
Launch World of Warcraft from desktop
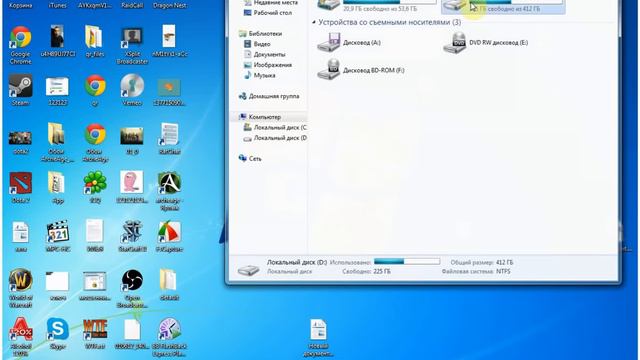coord(20,288)
